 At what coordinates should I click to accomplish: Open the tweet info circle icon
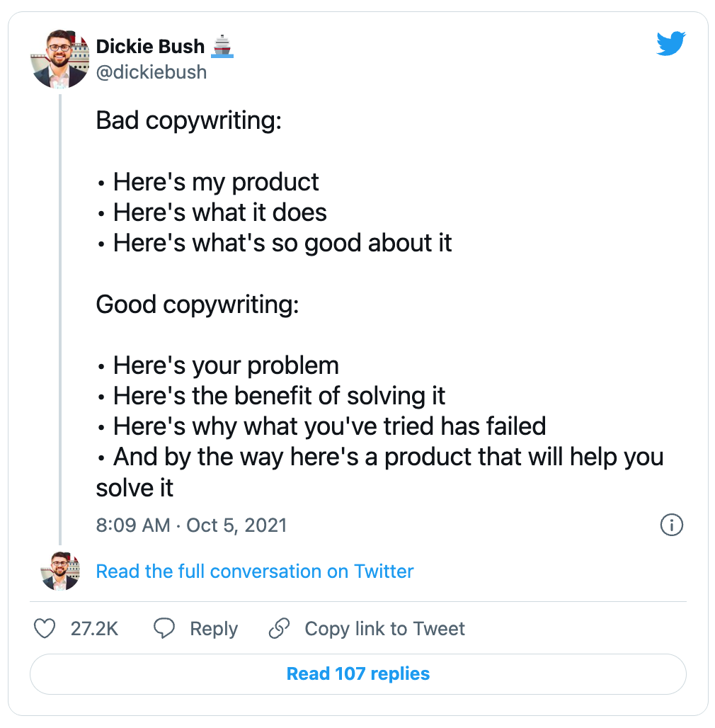pyautogui.click(x=671, y=525)
